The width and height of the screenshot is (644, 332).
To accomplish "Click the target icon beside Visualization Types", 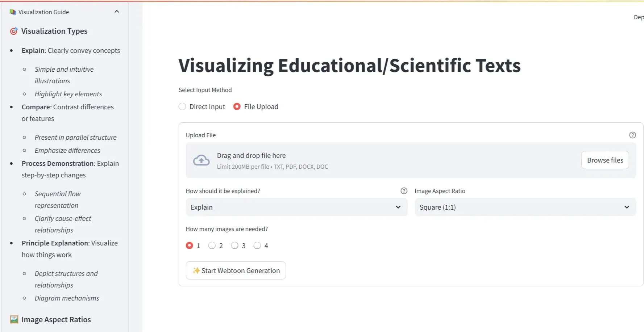I will click(14, 31).
